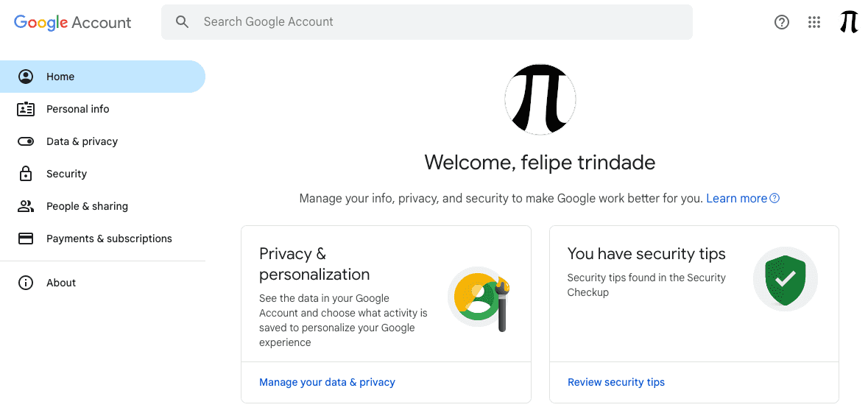Click the search magnifier icon
Screen dimensions: 868x413
pyautogui.click(x=182, y=22)
